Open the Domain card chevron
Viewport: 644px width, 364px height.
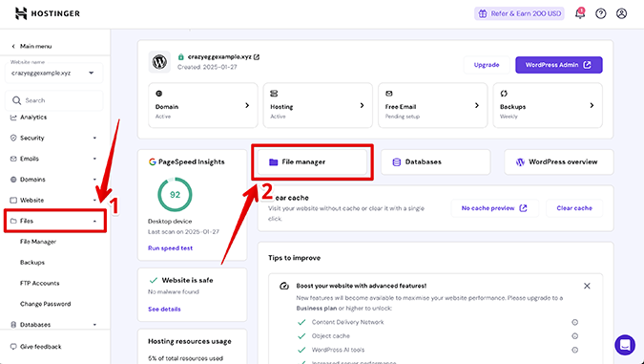[247, 106]
